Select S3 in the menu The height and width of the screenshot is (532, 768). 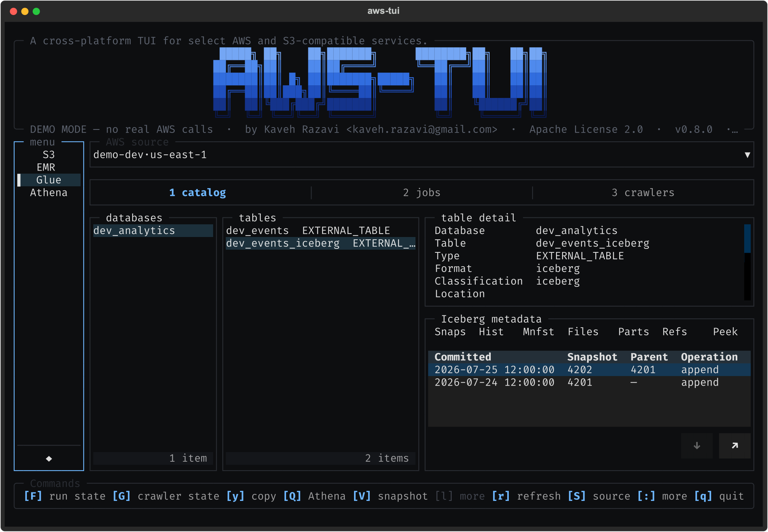tap(49, 155)
